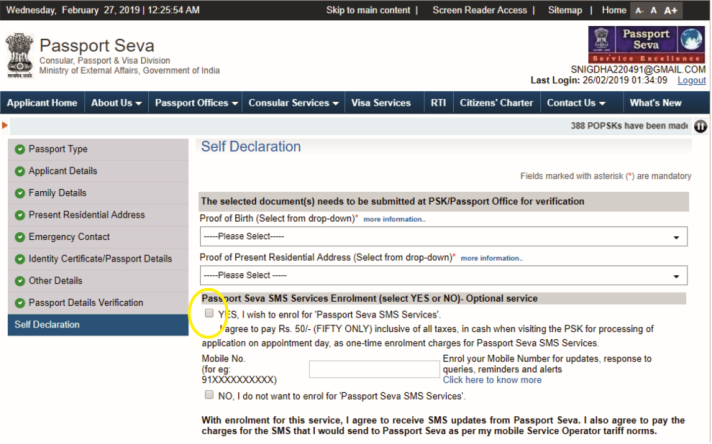Click 'Click here to know more' link
The image size is (712, 444).
[492, 380]
